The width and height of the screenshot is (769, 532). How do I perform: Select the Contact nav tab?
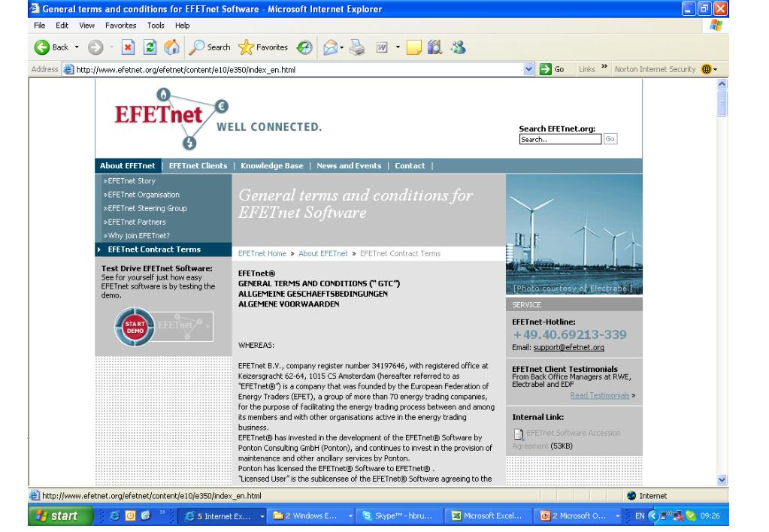(410, 166)
